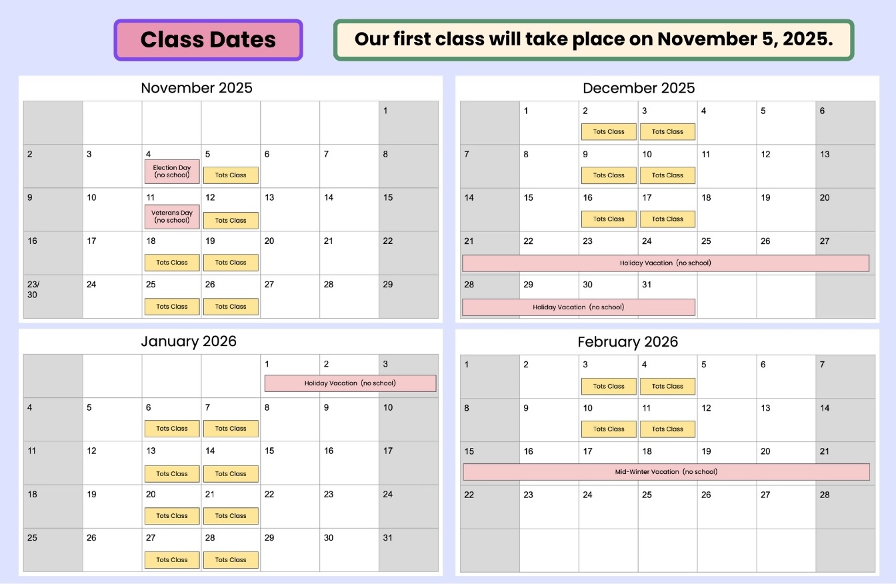Click the Class Dates heading label
This screenshot has width=896, height=588.
[x=208, y=40]
